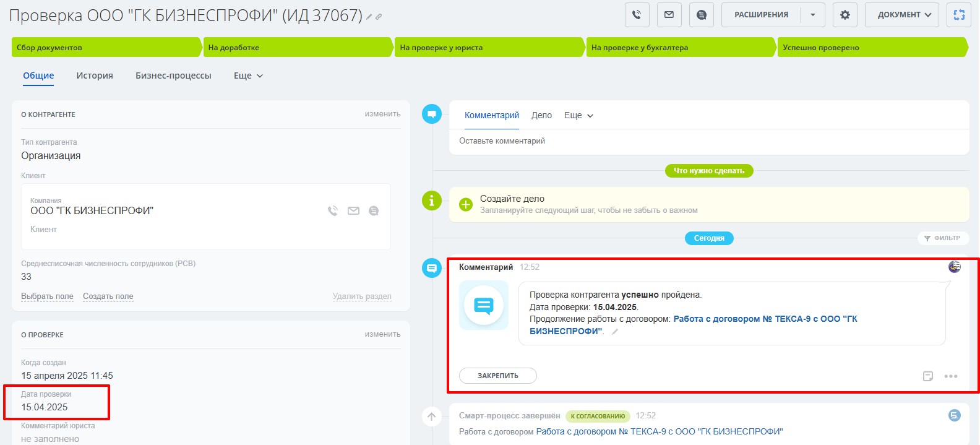The height and width of the screenshot is (445, 980).
Task: Open the ФИЛЬТР control in timeline
Action: 943,238
